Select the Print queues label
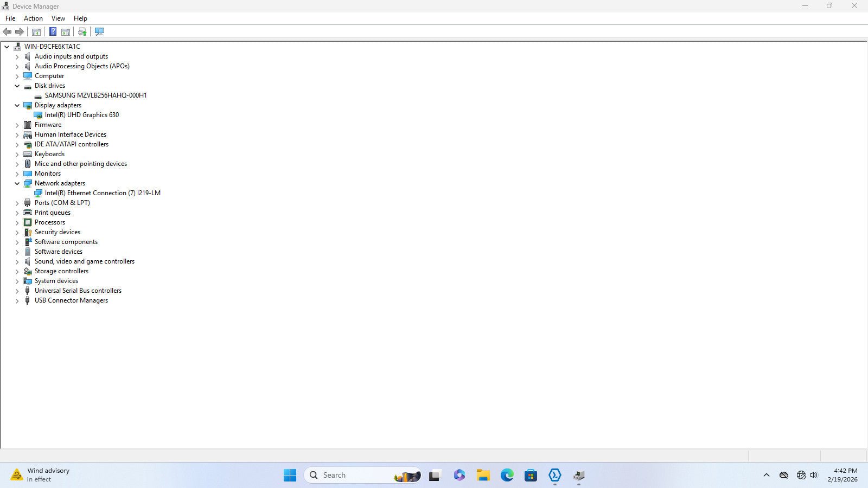 coord(53,213)
